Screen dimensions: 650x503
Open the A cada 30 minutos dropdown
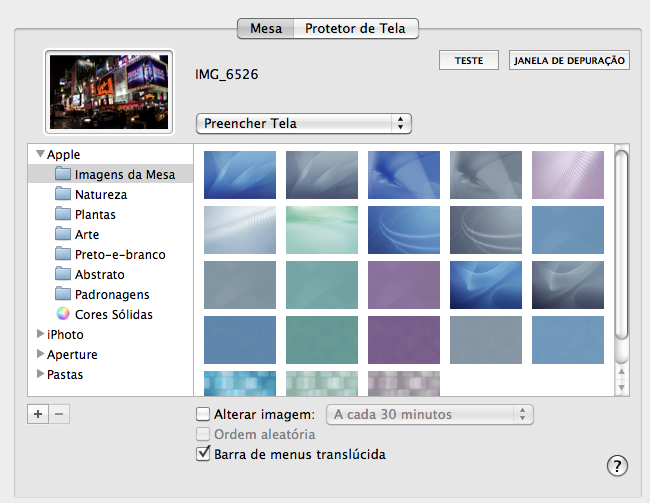(430, 414)
